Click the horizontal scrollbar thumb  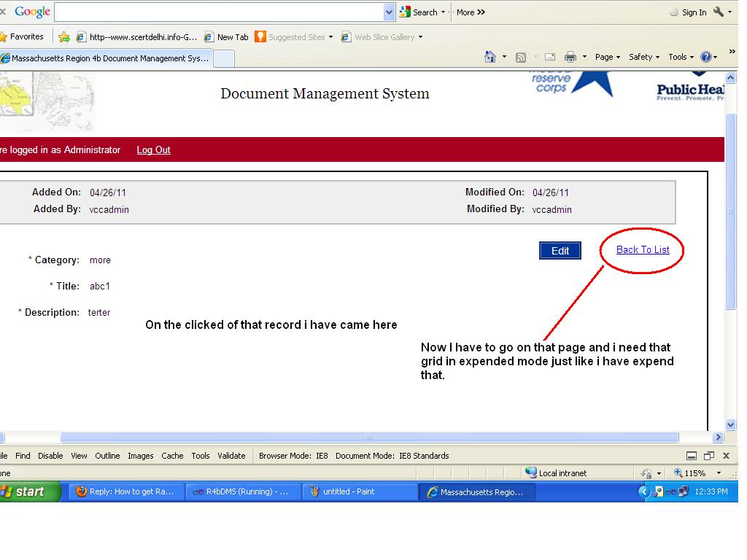click(369, 437)
